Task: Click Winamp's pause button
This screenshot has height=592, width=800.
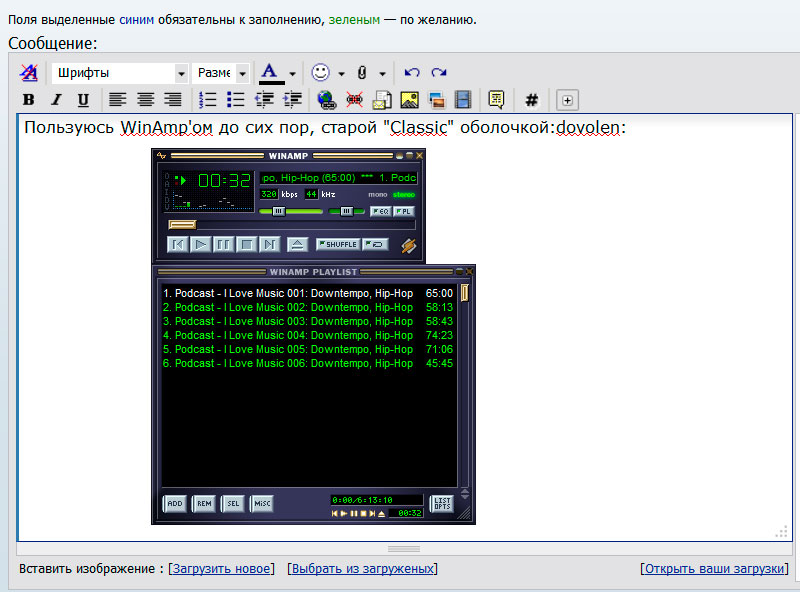Action: click(x=223, y=245)
